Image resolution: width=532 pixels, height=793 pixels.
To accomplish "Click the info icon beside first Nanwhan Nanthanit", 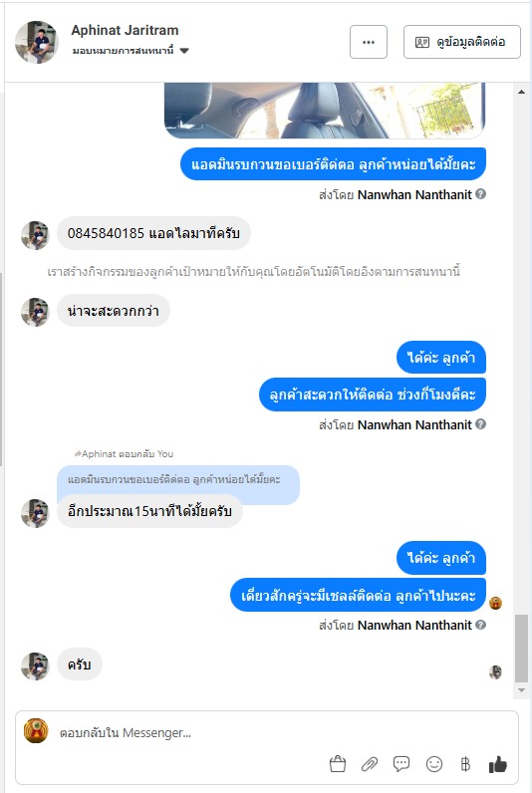I will click(481, 193).
